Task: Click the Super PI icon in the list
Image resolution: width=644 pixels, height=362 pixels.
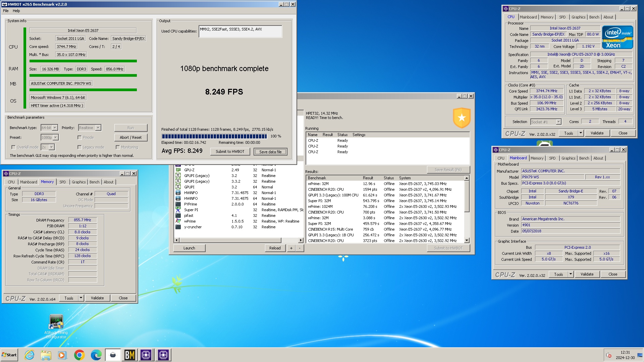Action: tap(178, 210)
